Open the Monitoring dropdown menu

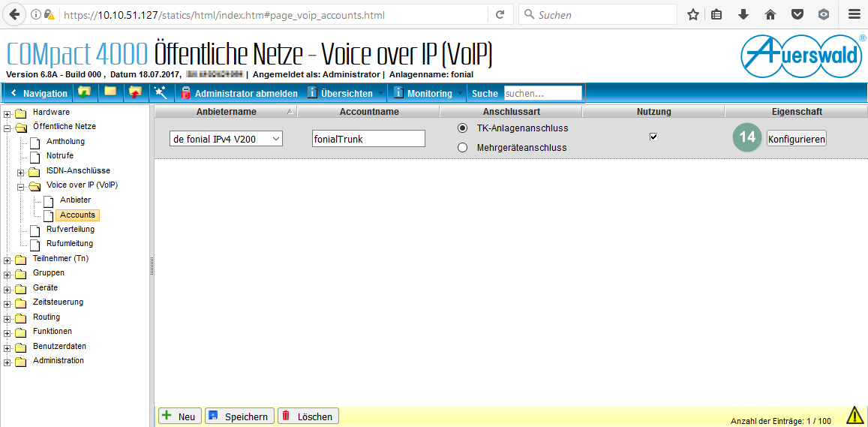428,94
